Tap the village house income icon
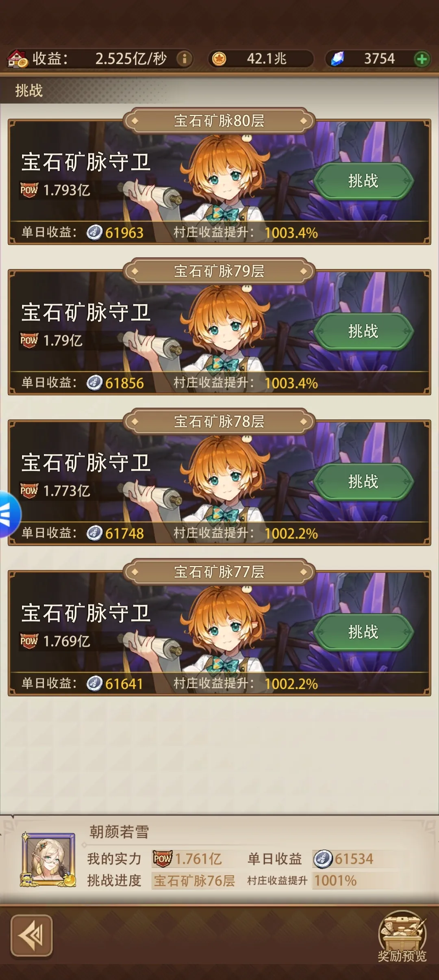This screenshot has width=439, height=980. [17, 59]
